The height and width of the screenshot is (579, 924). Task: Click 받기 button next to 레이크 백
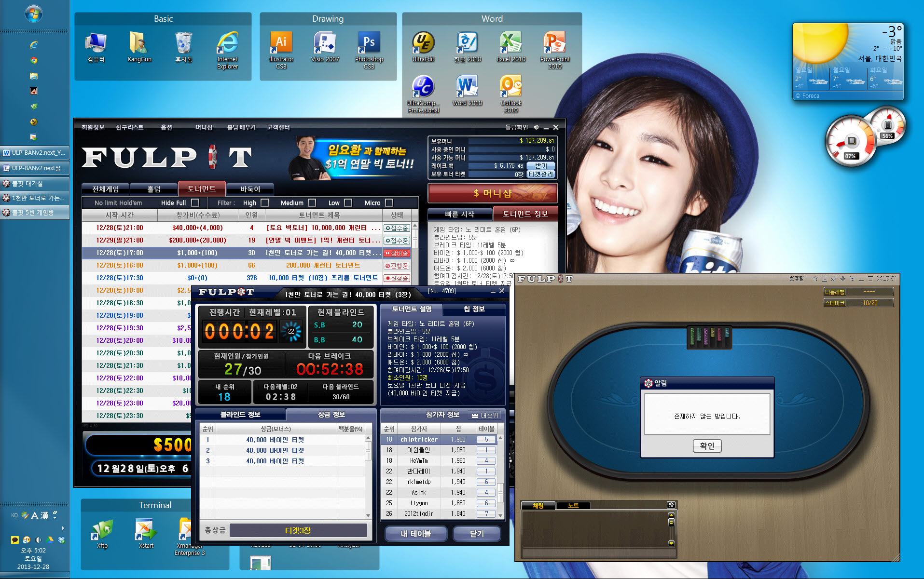(x=541, y=166)
